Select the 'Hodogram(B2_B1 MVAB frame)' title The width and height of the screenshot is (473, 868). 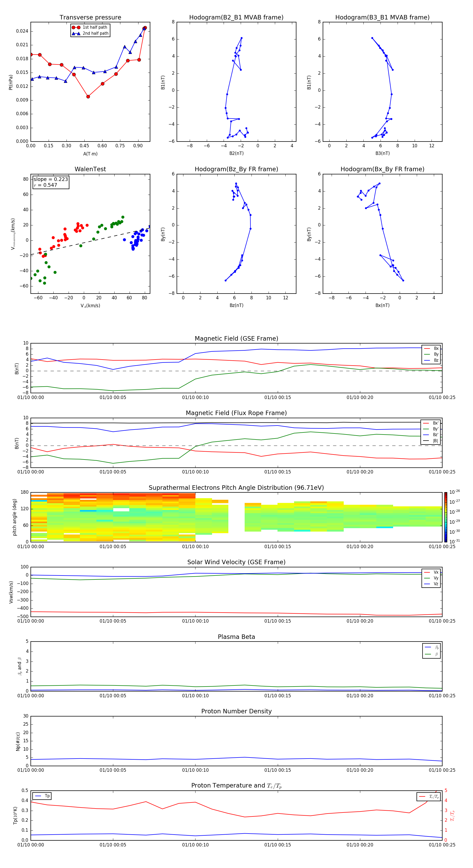pos(236,18)
